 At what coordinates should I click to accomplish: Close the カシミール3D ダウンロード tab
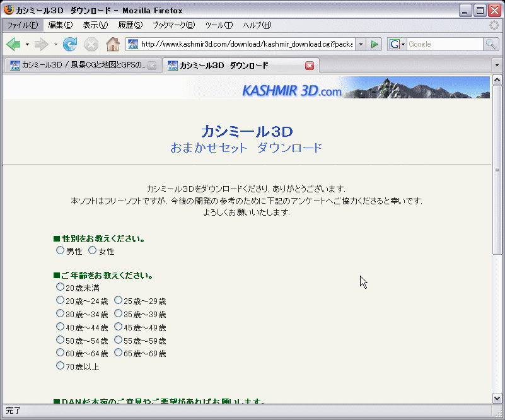[x=310, y=66]
